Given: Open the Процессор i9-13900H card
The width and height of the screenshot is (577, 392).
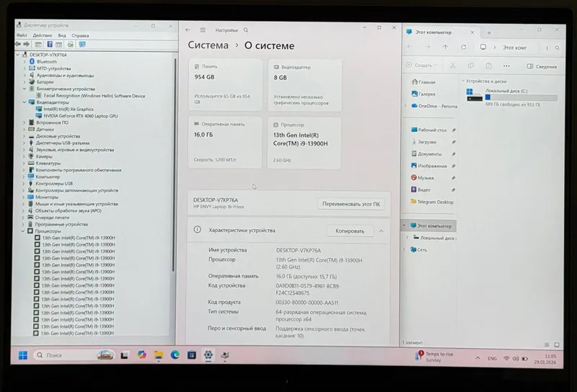Looking at the screenshot, I should point(304,143).
